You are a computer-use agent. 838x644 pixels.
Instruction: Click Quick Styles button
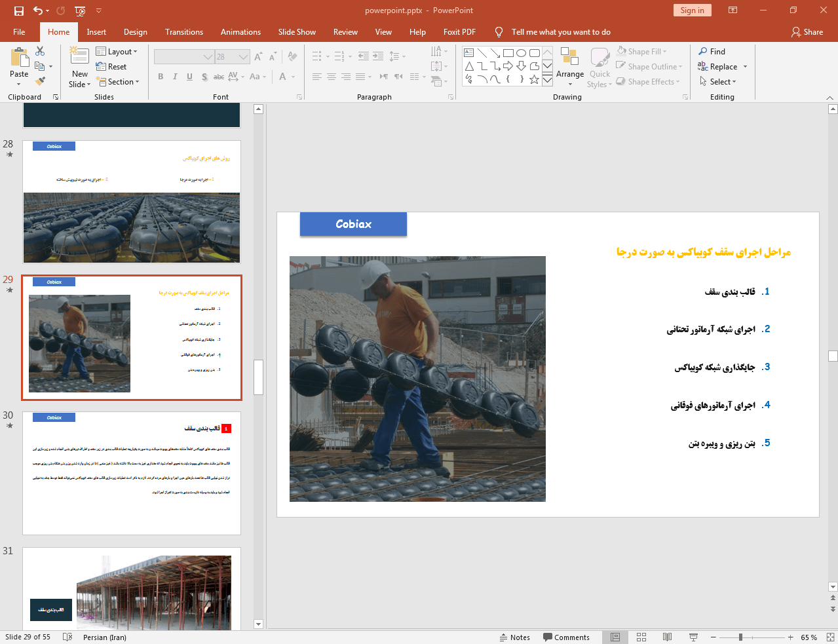pyautogui.click(x=600, y=67)
